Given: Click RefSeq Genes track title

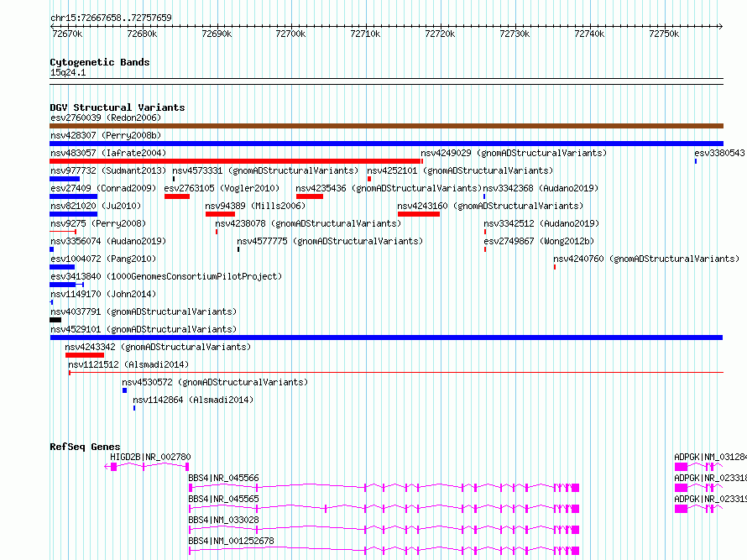Looking at the screenshot, I should click(85, 447).
